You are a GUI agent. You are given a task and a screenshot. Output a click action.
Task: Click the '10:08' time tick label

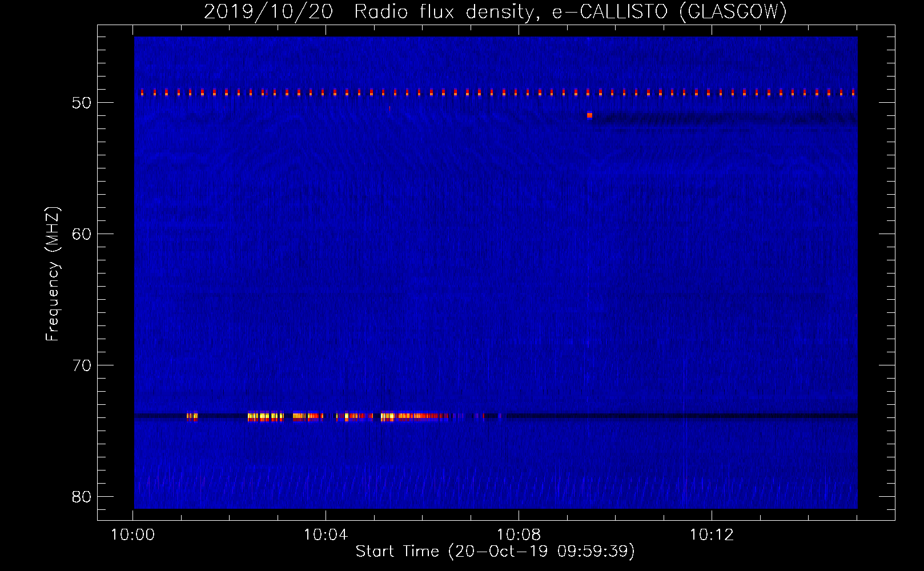pyautogui.click(x=519, y=535)
